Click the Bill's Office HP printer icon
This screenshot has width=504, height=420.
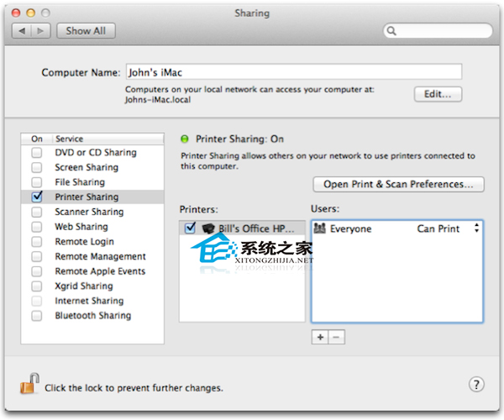click(208, 228)
